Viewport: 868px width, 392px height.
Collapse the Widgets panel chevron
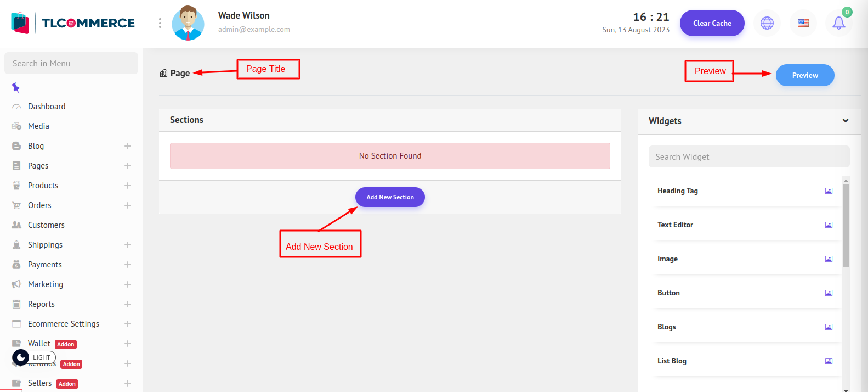(x=845, y=121)
